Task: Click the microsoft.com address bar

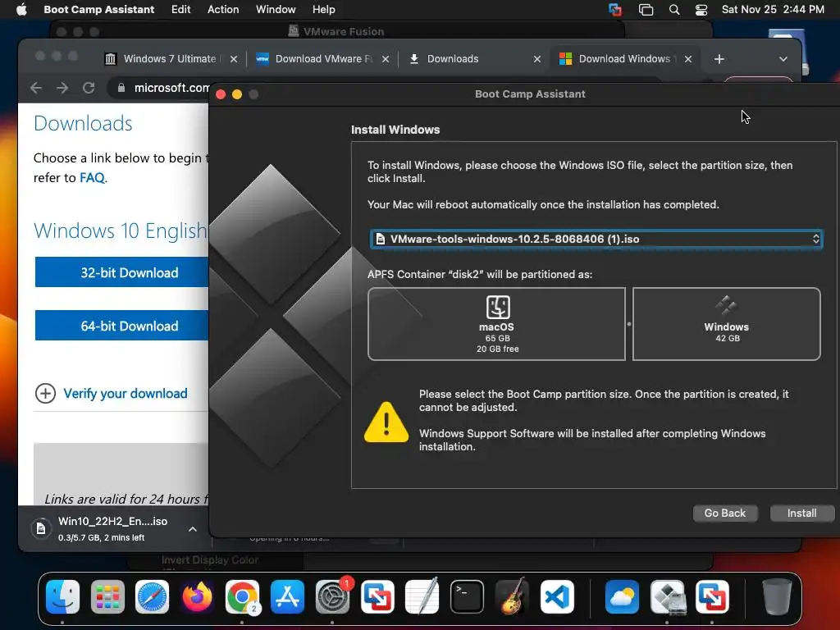Action: point(171,88)
